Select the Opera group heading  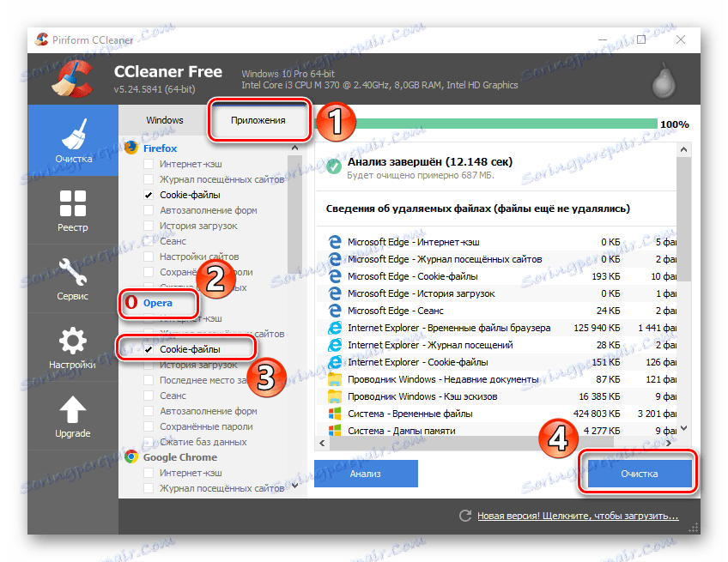tap(158, 303)
